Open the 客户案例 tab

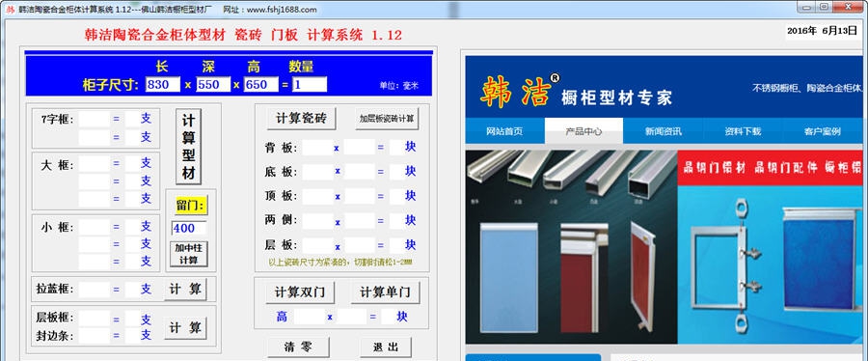pyautogui.click(x=822, y=131)
